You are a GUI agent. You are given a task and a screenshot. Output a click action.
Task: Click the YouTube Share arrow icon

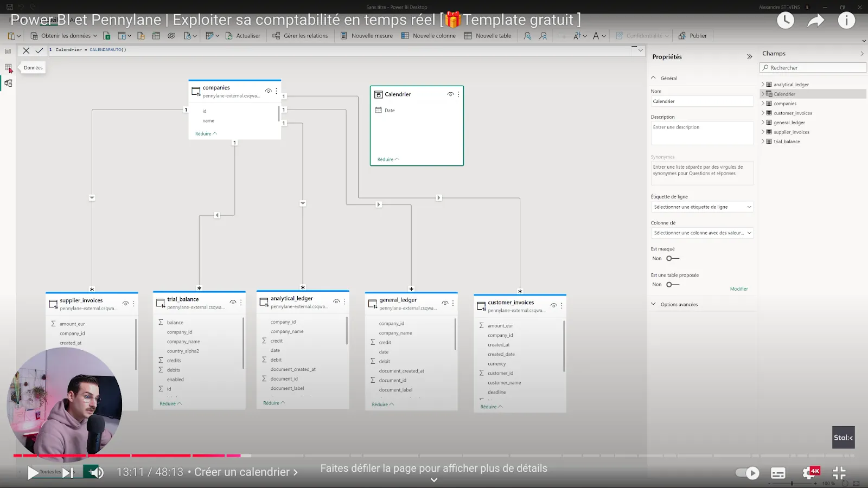coord(816,21)
